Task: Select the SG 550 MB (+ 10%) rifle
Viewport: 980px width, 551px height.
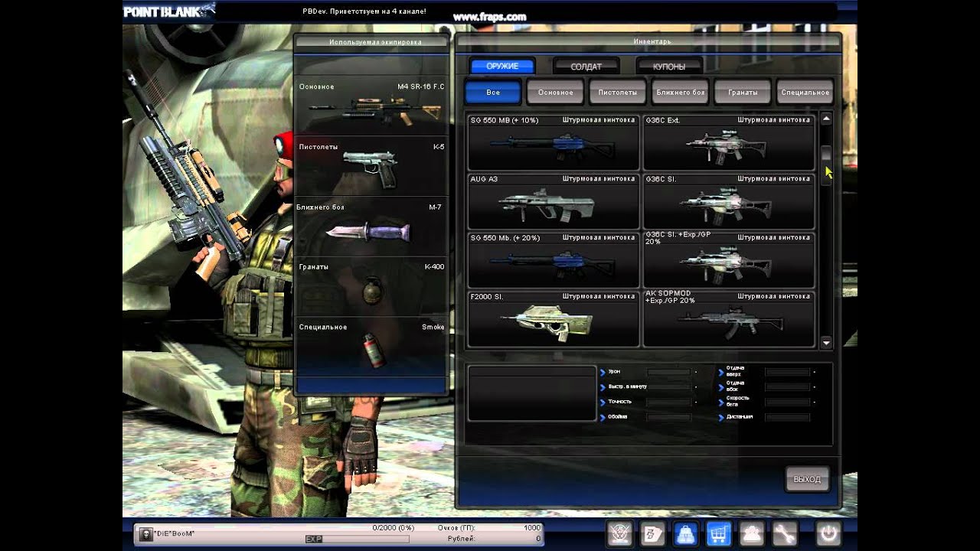Action: point(554,142)
